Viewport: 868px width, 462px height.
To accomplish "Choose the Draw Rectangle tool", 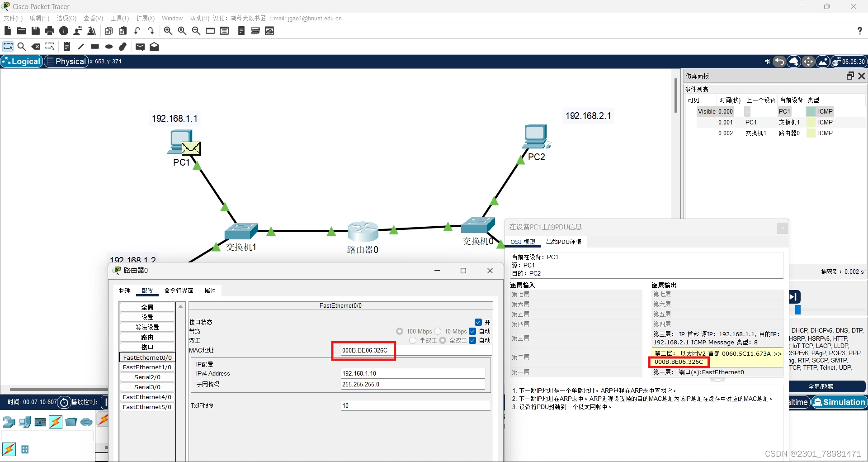I will 95,47.
